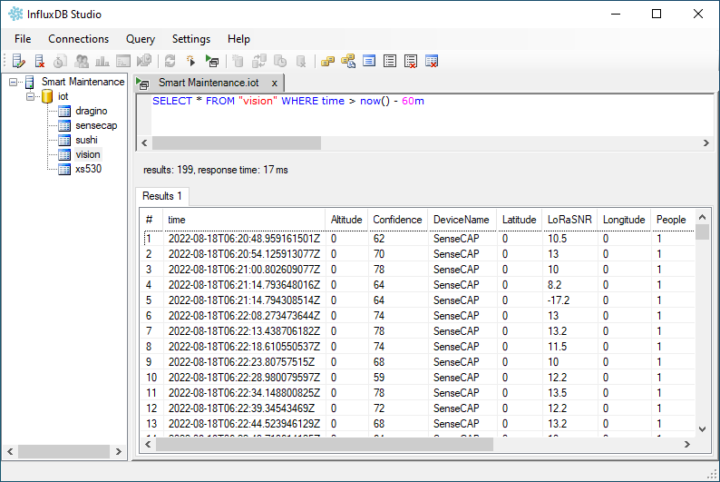Click the Altitude column header
Image resolution: width=720 pixels, height=482 pixels.
pyautogui.click(x=346, y=220)
